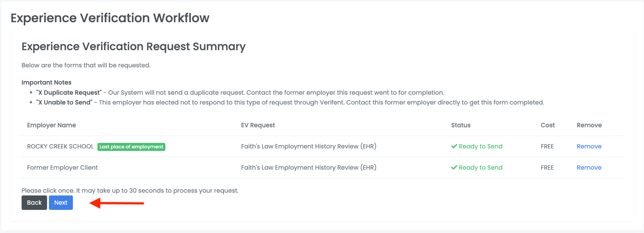The image size is (644, 233).
Task: Click the green checkmark in Former Employer Client row
Action: [454, 168]
